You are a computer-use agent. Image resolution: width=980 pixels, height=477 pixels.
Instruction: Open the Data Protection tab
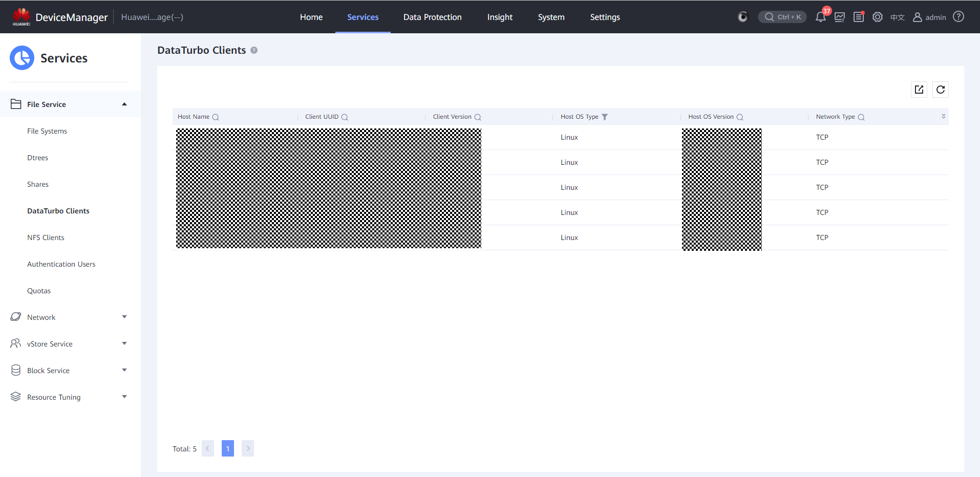[432, 17]
